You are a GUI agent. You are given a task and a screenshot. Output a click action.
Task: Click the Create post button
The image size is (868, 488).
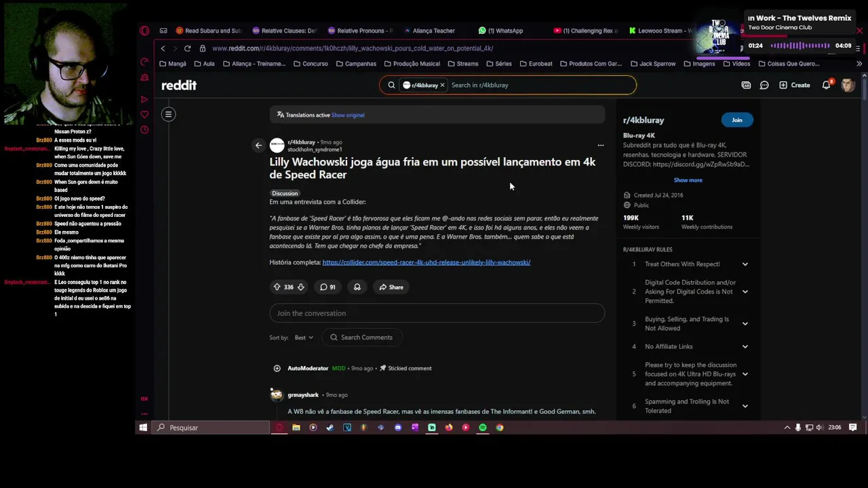(795, 85)
